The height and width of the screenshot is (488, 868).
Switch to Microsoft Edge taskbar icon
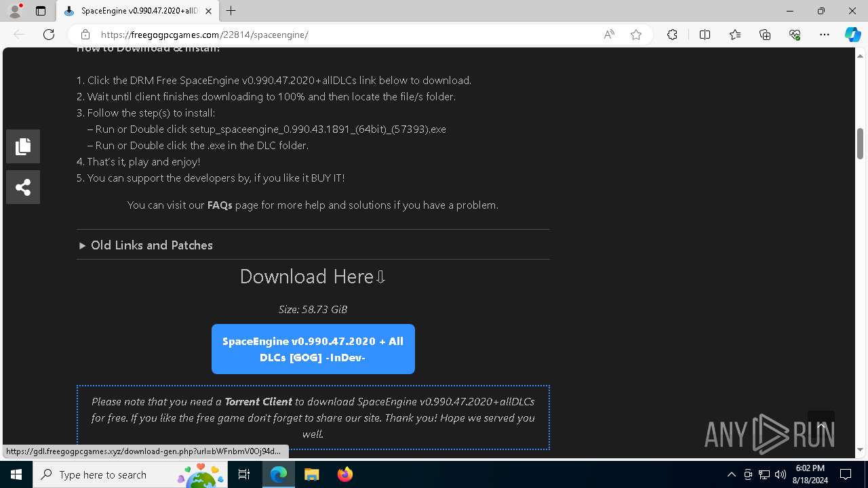[x=279, y=474]
